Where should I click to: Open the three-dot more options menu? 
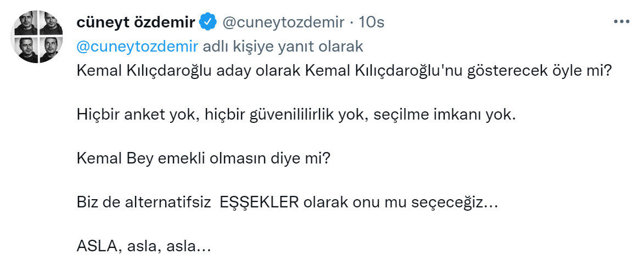(x=621, y=22)
